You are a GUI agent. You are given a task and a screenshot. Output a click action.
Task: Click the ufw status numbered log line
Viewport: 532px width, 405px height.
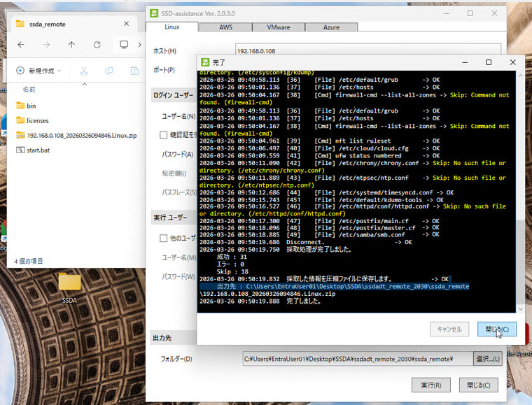pyautogui.click(x=319, y=156)
